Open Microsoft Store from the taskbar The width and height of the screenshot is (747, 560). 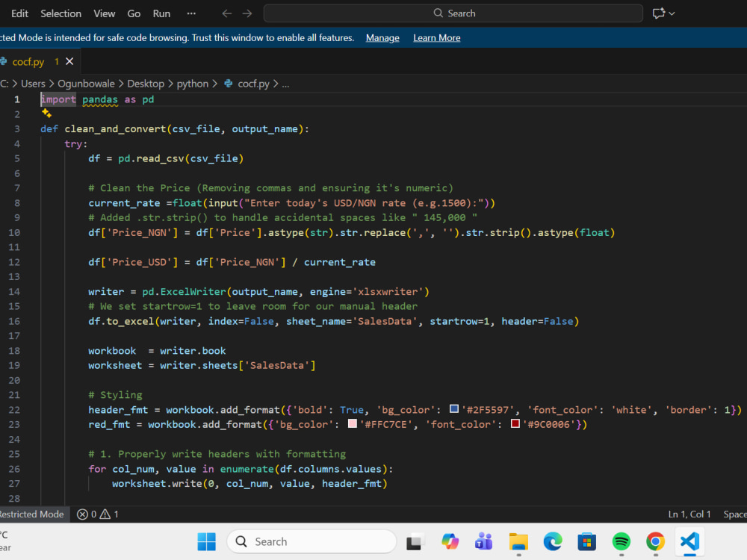[587, 541]
